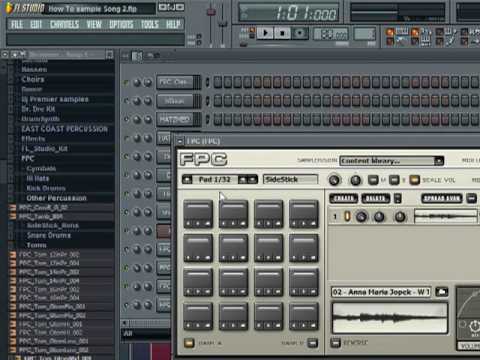The height and width of the screenshot is (360, 480).
Task: Select the first FPC_Tom sample under Toms
Action: 49,255
